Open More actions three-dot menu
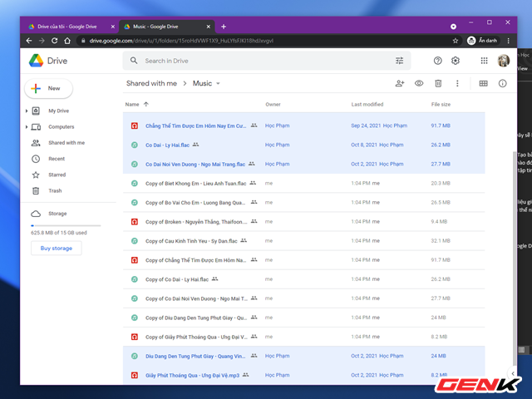 [x=457, y=83]
